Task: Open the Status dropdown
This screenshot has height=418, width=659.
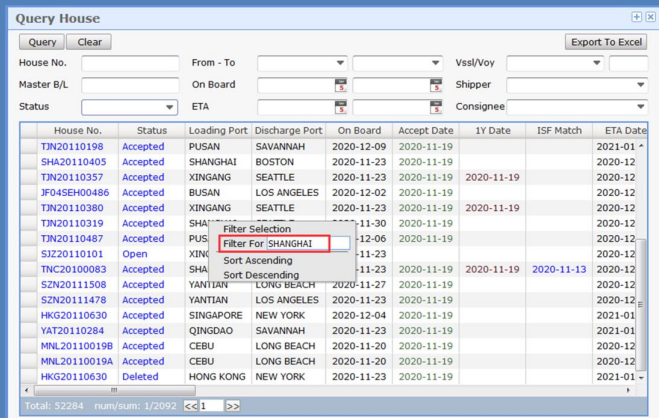Action: point(169,107)
